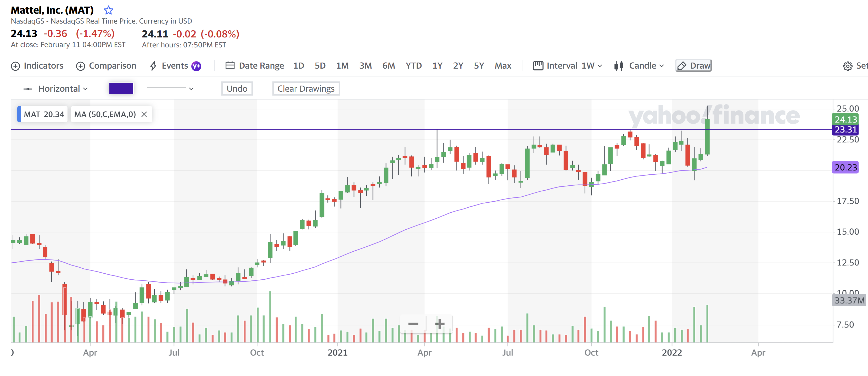Click the Horizontal line tool icon
The height and width of the screenshot is (376, 868).
pyautogui.click(x=28, y=89)
